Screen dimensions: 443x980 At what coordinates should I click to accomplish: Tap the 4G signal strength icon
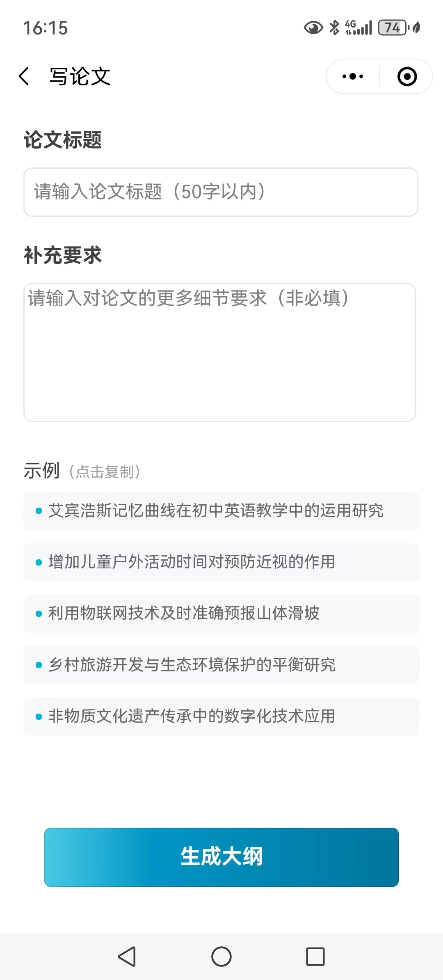[359, 28]
